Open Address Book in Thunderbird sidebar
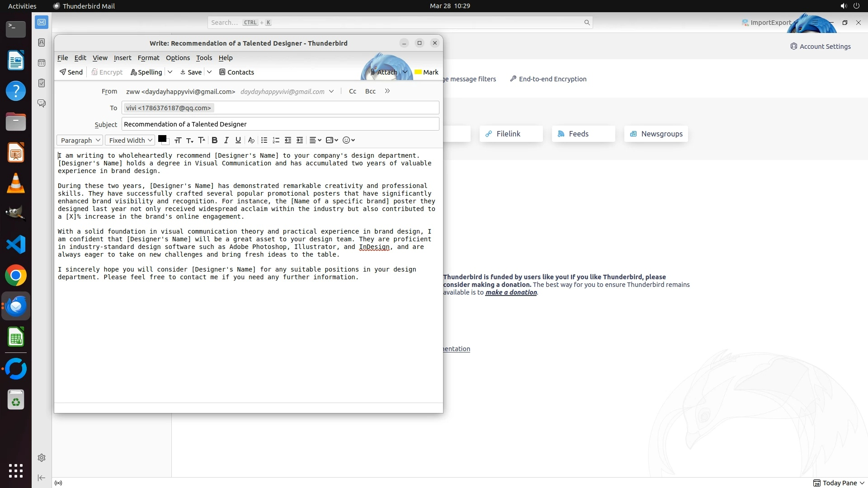 click(42, 42)
